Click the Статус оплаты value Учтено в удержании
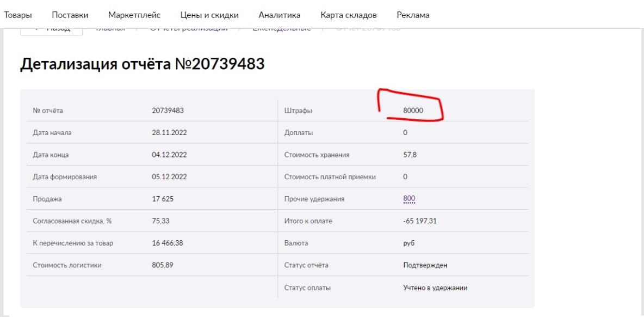 click(x=435, y=288)
